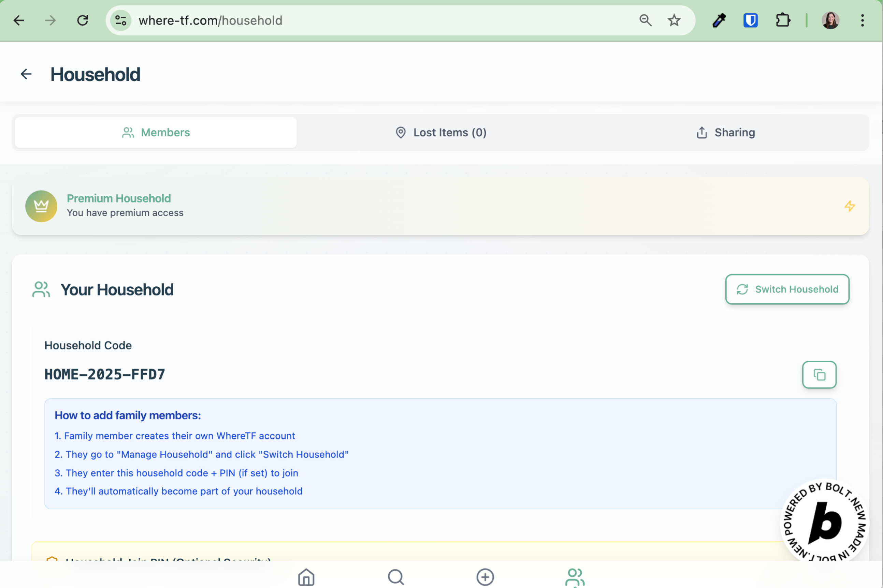Reload the page in the browser
This screenshot has width=883, height=588.
pyautogui.click(x=83, y=20)
